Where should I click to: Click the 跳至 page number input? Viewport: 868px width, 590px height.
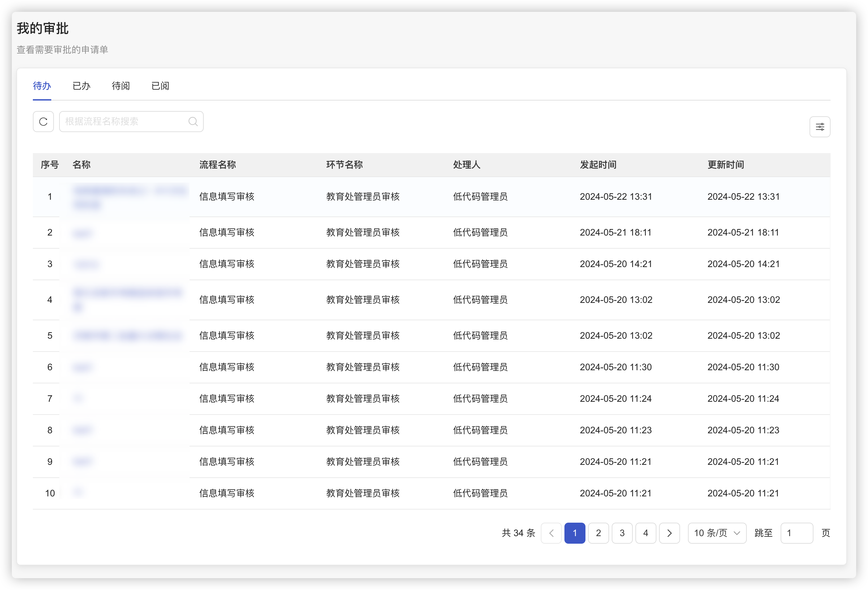coord(796,533)
